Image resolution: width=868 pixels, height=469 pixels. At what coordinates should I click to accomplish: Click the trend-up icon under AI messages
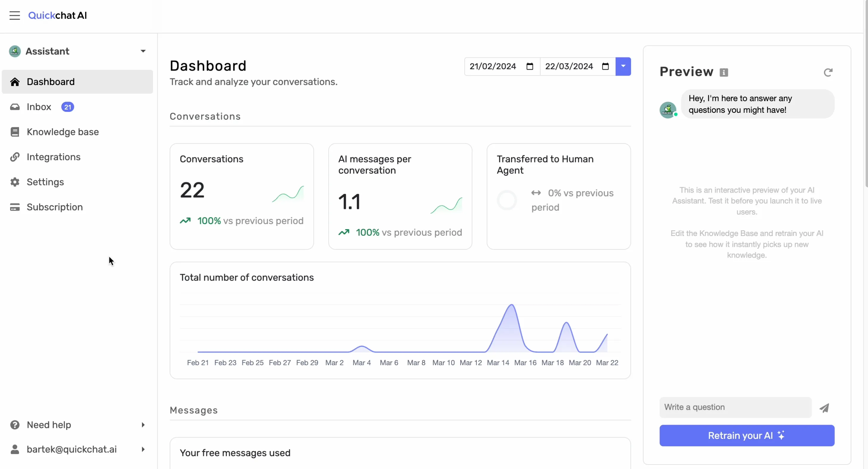344,232
